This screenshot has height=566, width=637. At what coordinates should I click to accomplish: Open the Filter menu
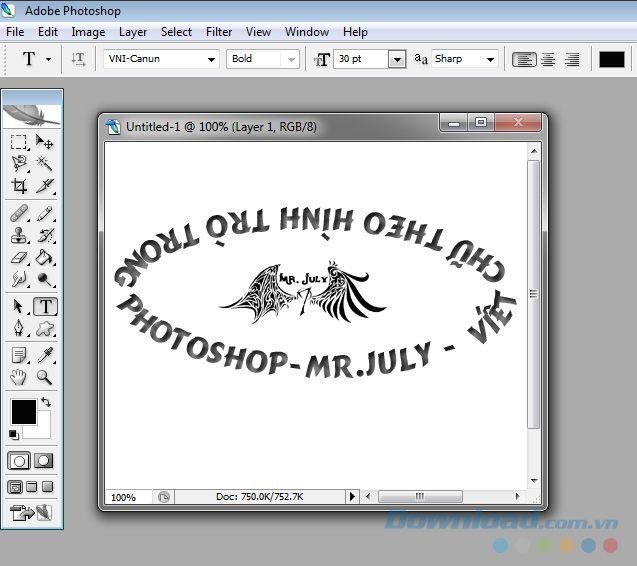219,32
